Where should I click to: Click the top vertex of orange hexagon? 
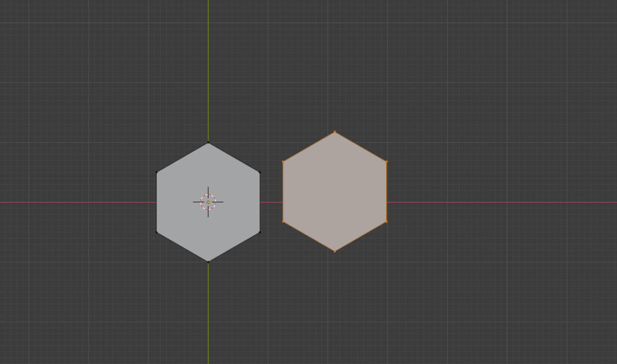335,132
